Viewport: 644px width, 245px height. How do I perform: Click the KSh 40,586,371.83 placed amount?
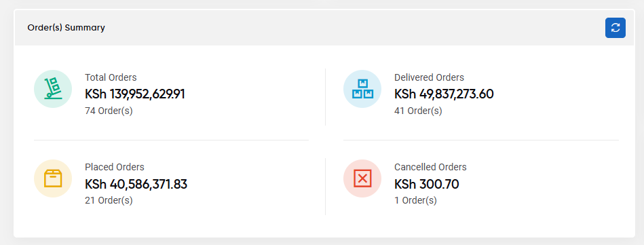tap(136, 184)
